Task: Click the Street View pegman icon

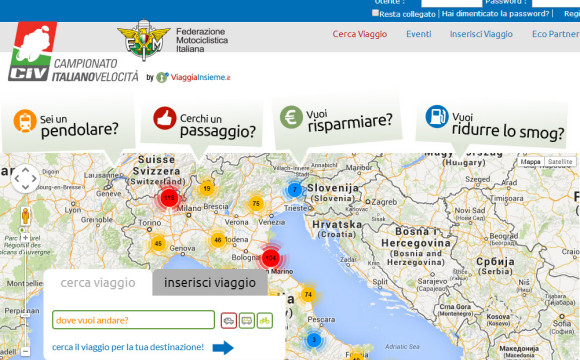Action: (26, 216)
